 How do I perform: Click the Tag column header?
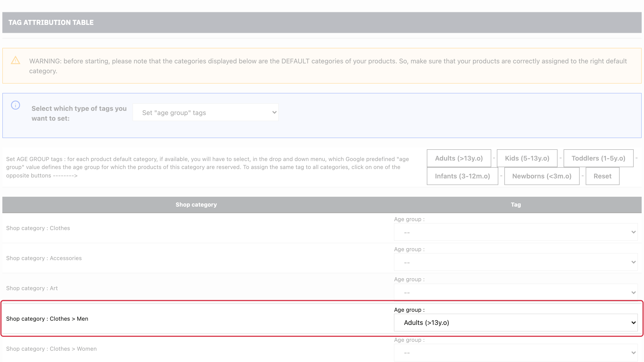516,204
